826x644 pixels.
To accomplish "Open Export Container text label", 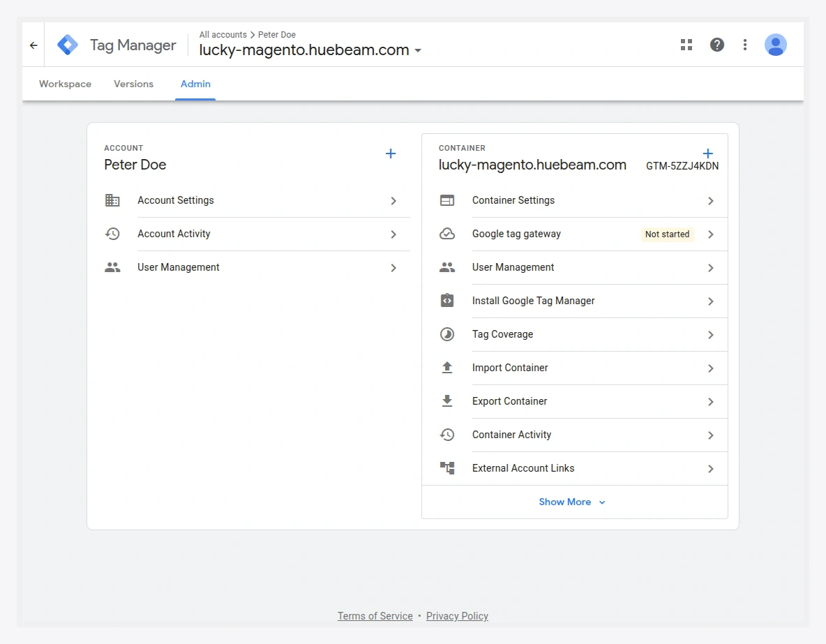I will pos(509,401).
